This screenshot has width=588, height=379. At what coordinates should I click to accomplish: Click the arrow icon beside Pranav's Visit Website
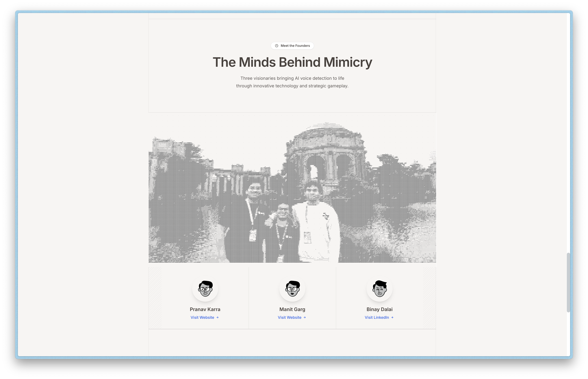218,317
